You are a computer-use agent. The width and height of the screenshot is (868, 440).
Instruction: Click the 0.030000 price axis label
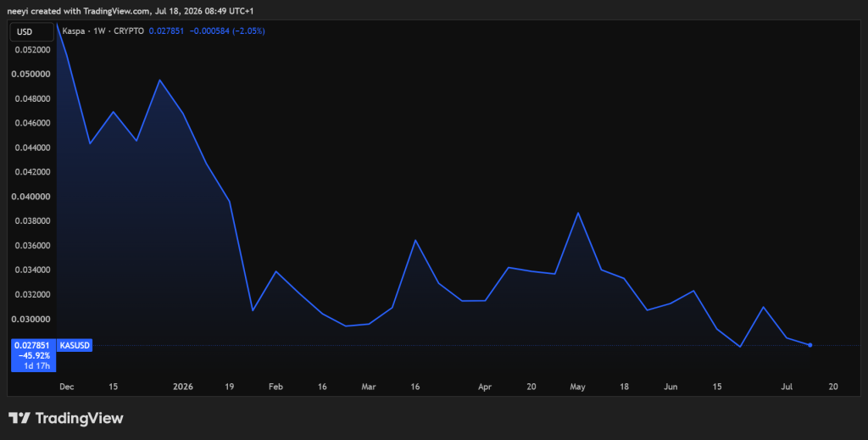[x=32, y=320]
